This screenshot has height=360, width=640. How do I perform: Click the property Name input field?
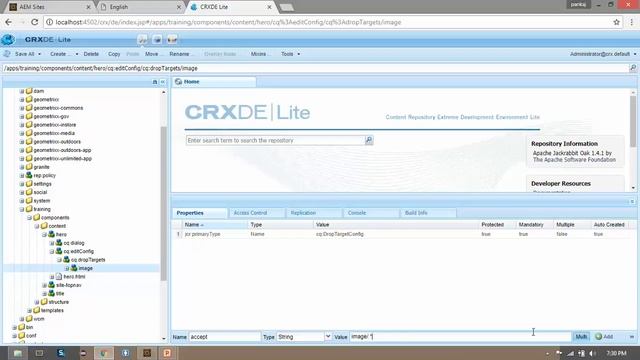pyautogui.click(x=224, y=337)
